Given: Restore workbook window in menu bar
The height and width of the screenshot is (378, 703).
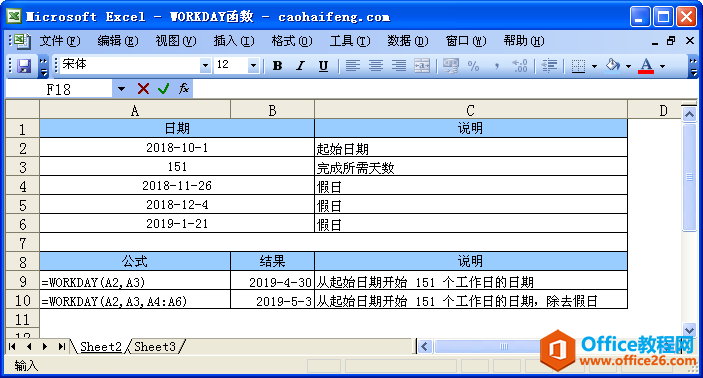Looking at the screenshot, I should point(671,41).
